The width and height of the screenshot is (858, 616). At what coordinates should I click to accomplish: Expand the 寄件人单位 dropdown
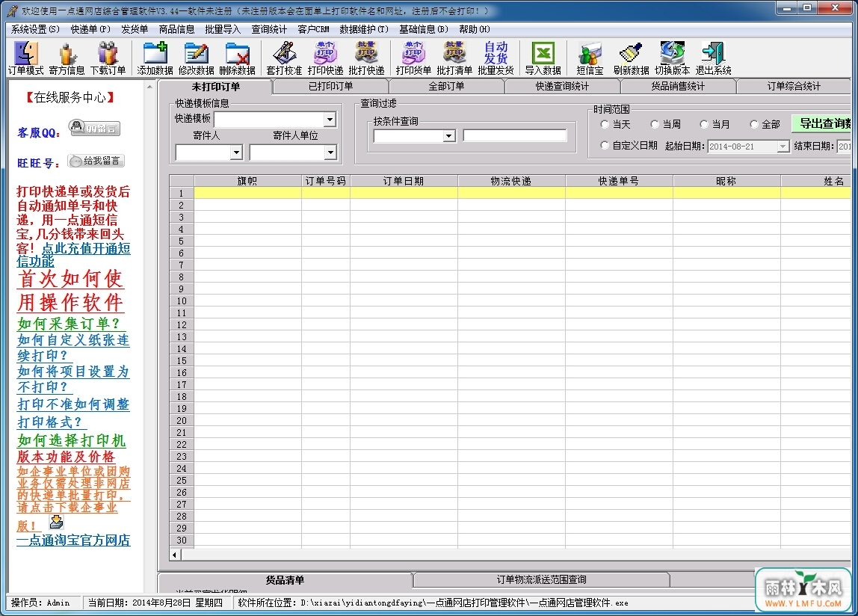330,153
